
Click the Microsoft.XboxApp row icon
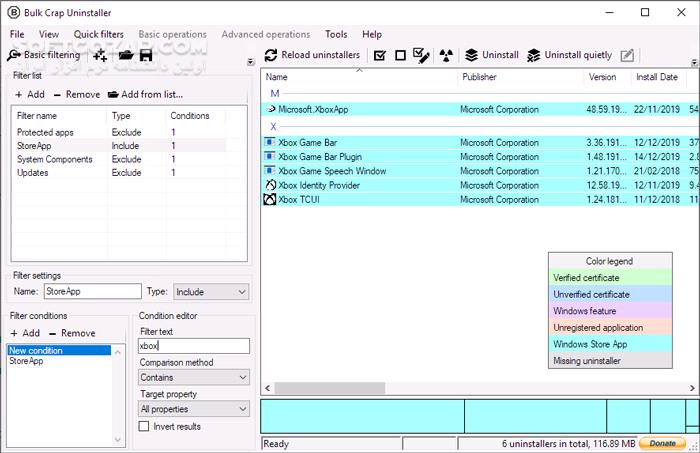(271, 109)
